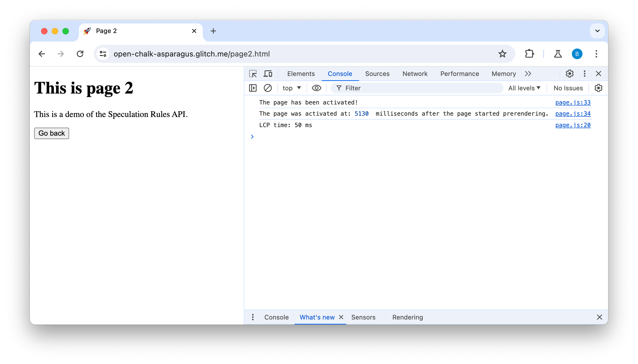Image resolution: width=638 pixels, height=364 pixels.
Task: Click the device toolbar icon in DevTools
Action: click(x=267, y=74)
